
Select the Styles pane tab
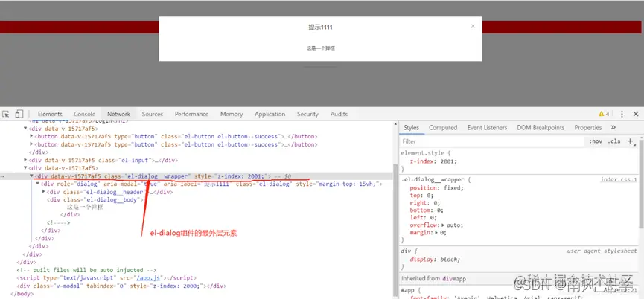click(x=411, y=127)
